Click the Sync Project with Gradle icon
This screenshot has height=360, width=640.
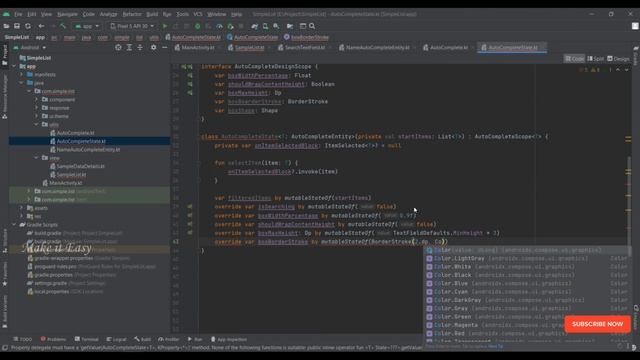pyautogui.click(x=255, y=26)
